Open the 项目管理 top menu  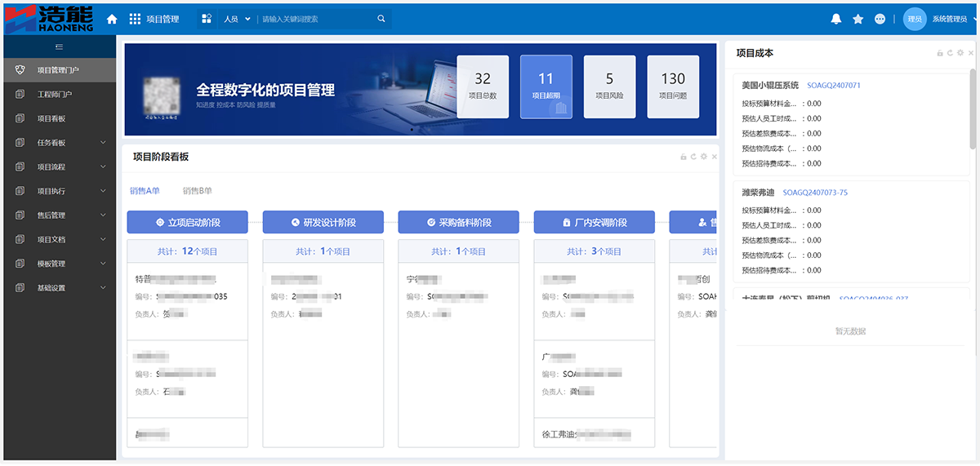163,19
